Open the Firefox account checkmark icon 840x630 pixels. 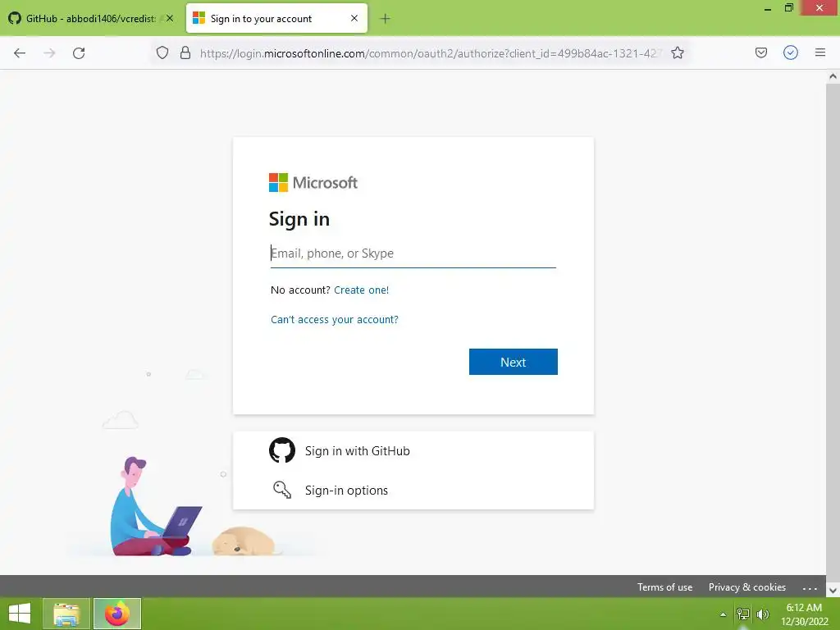(x=791, y=52)
